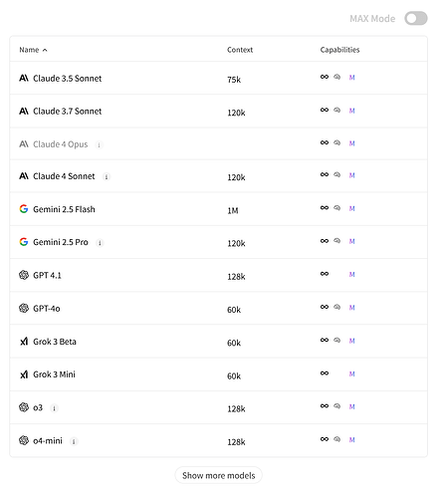Viewport: 448px width, 497px height.
Task: Click the purple M icon for Grok 3 Mini
Action: 351,373
